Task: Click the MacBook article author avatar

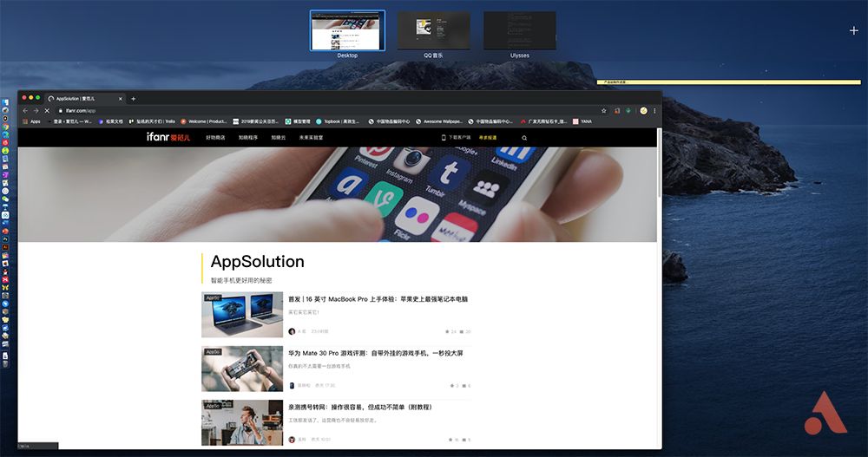Action: pos(292,331)
